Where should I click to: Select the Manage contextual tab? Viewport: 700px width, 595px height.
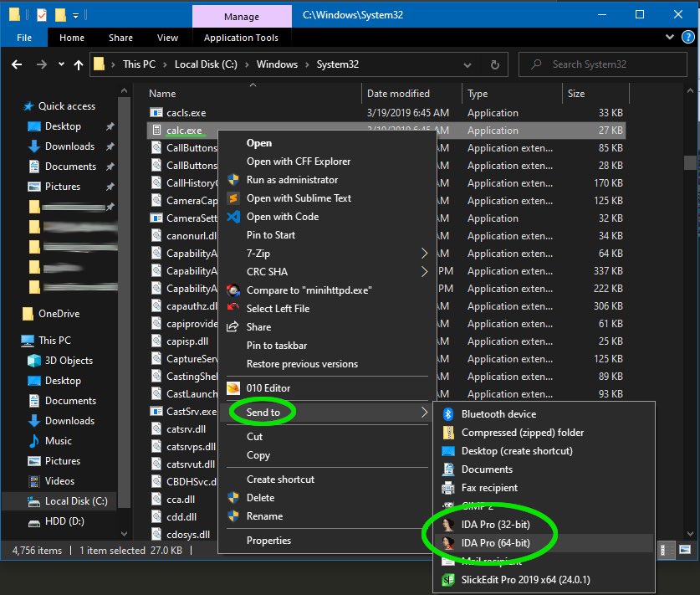[242, 17]
